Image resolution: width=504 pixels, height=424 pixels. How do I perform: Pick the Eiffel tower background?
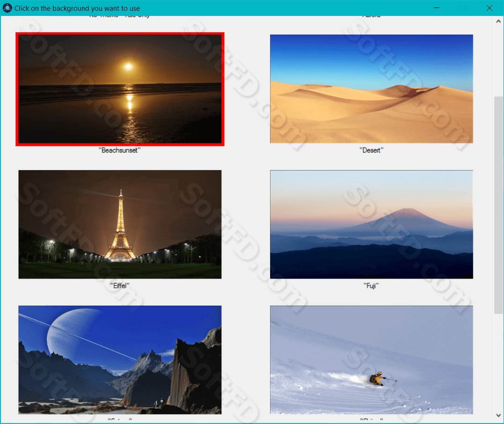point(120,224)
